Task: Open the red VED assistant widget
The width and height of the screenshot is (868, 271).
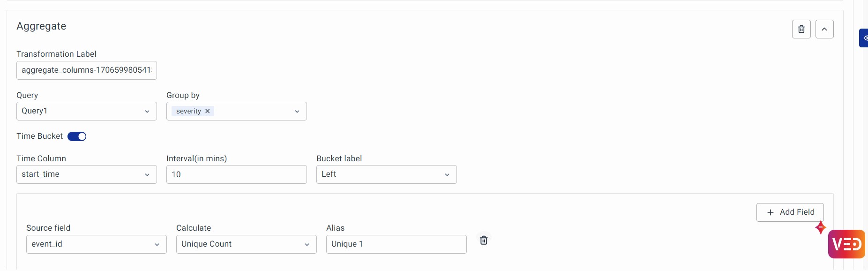Action: pyautogui.click(x=846, y=244)
